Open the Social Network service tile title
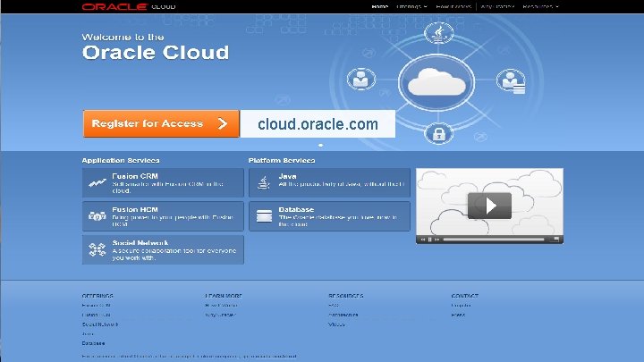 point(140,243)
